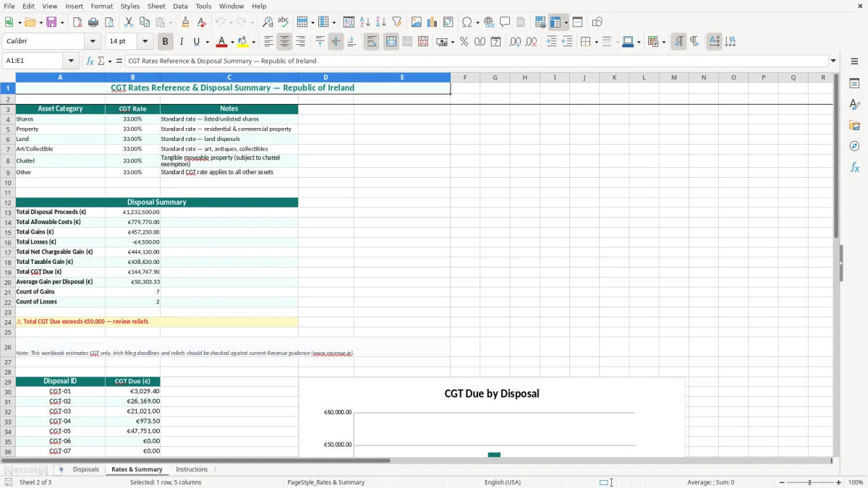Toggle Bold formatting
Image resolution: width=868 pixels, height=488 pixels.
(166, 42)
